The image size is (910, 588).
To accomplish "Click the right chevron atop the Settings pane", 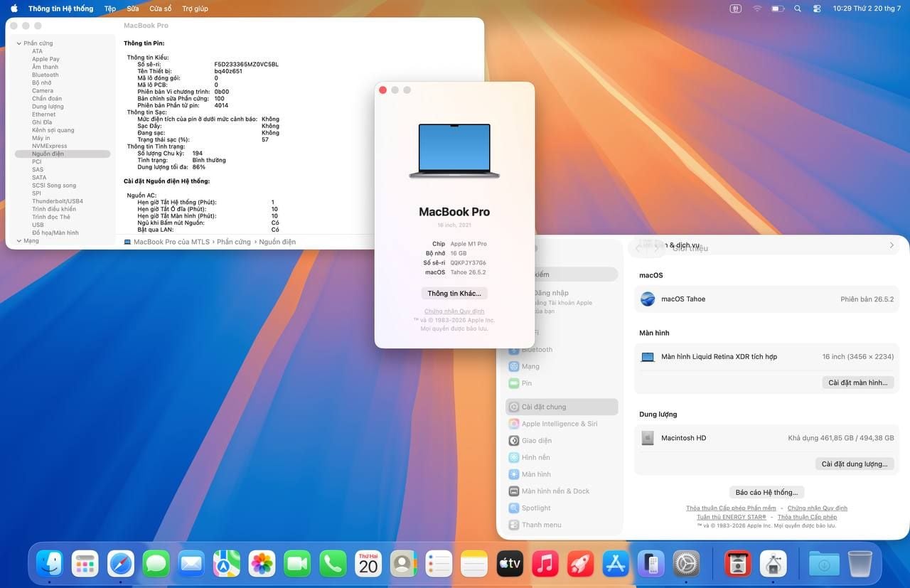I will (x=892, y=245).
